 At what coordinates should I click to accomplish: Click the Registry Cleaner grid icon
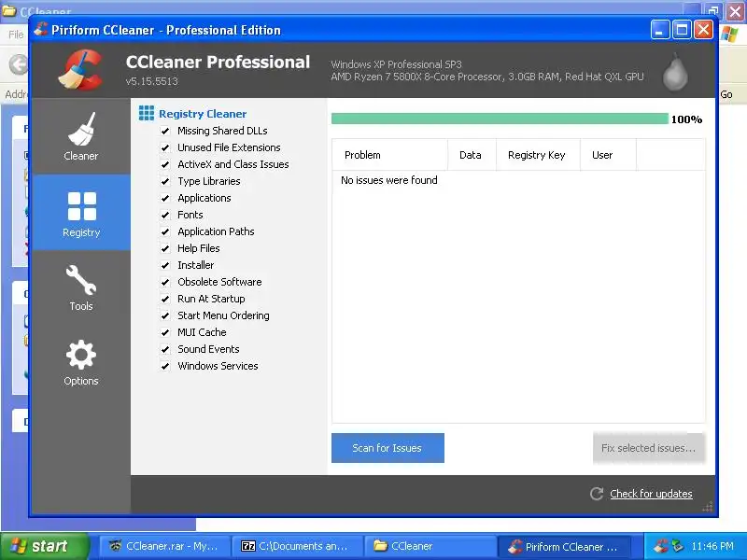tap(147, 113)
